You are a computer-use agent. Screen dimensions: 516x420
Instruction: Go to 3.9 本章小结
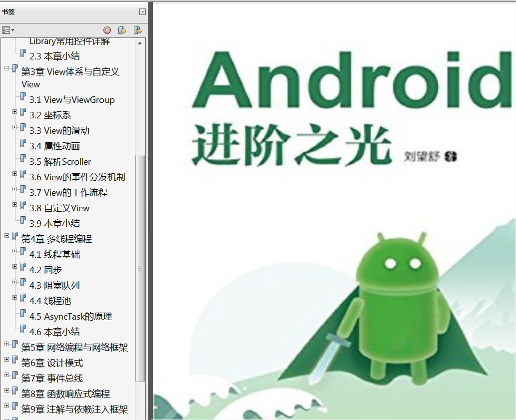click(54, 224)
